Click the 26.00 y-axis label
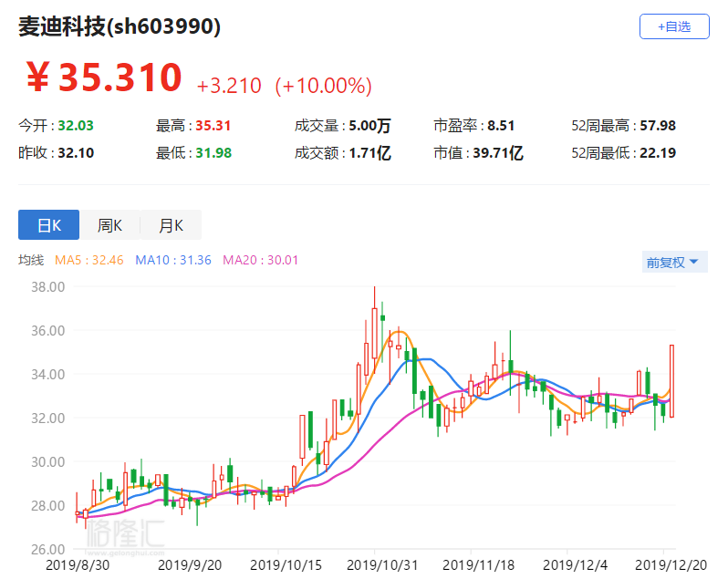 point(47,549)
